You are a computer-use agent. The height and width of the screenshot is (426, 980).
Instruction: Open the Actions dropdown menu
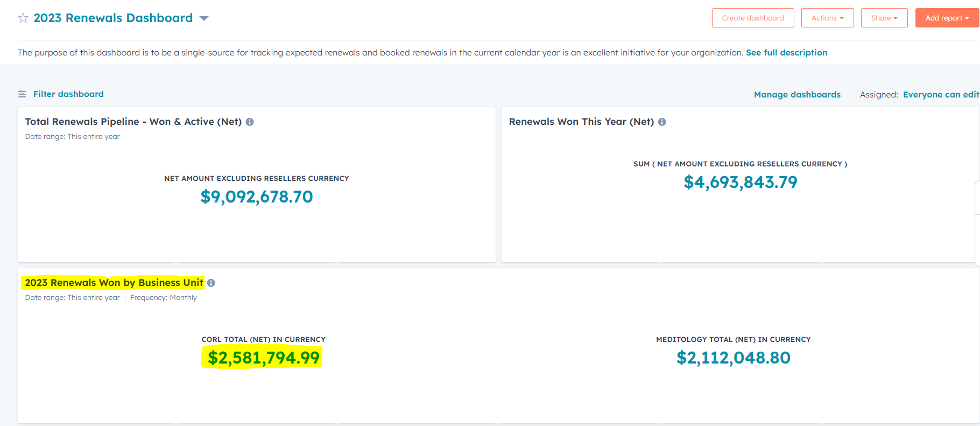tap(827, 18)
